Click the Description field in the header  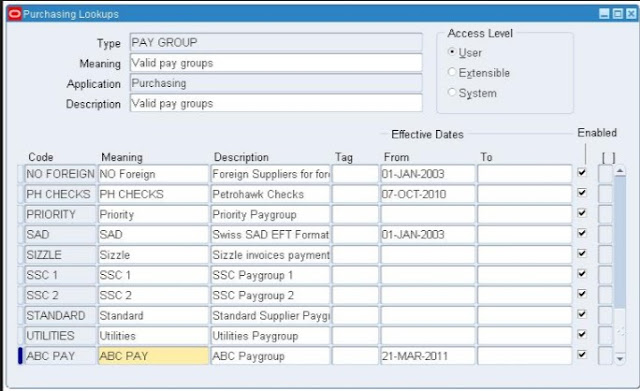pos(276,103)
